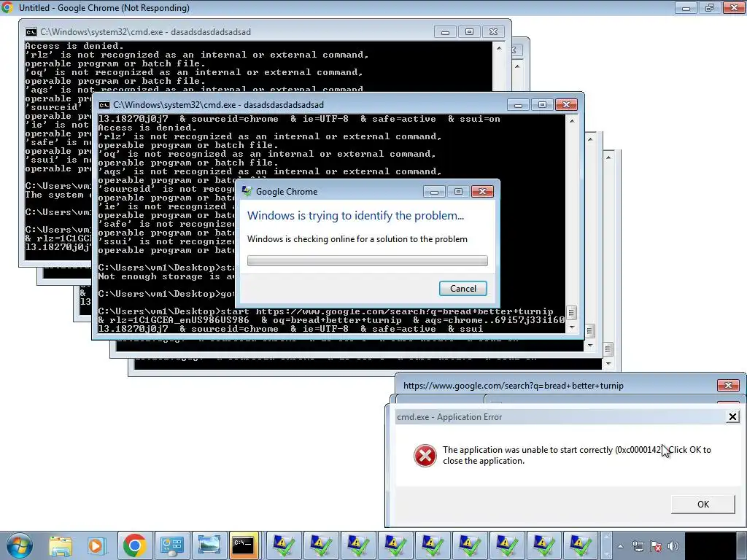
Task: Click the 'cmd.exe - Application Error' dialog title text
Action: pos(449,417)
